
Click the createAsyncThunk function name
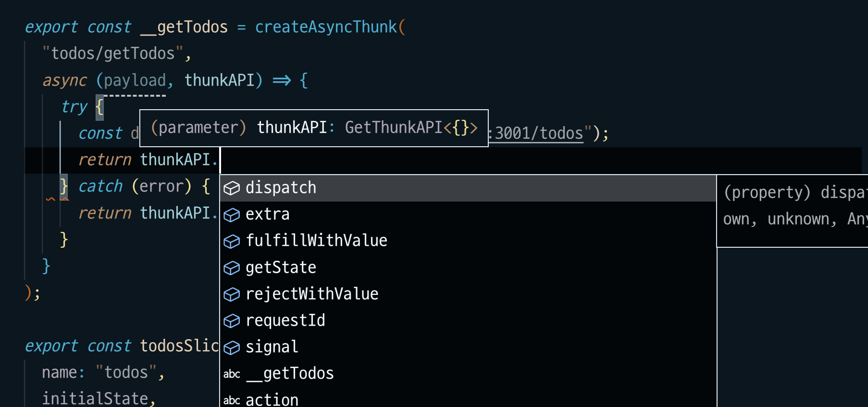(326, 27)
